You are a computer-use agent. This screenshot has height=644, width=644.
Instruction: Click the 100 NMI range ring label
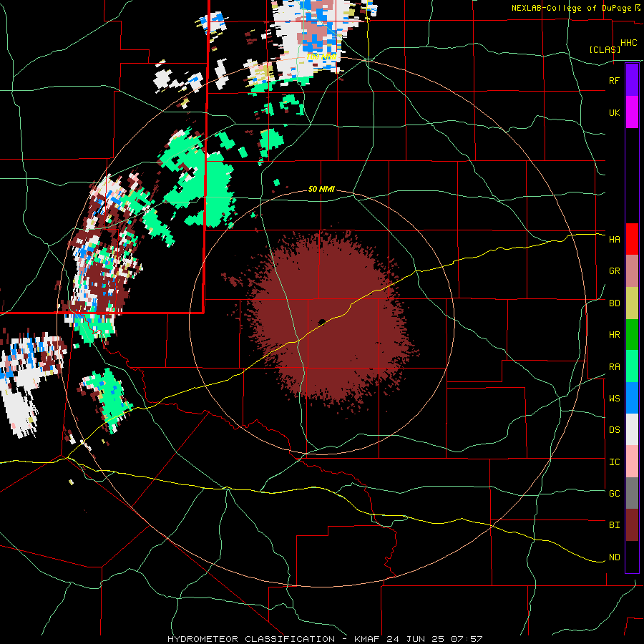coord(321,57)
